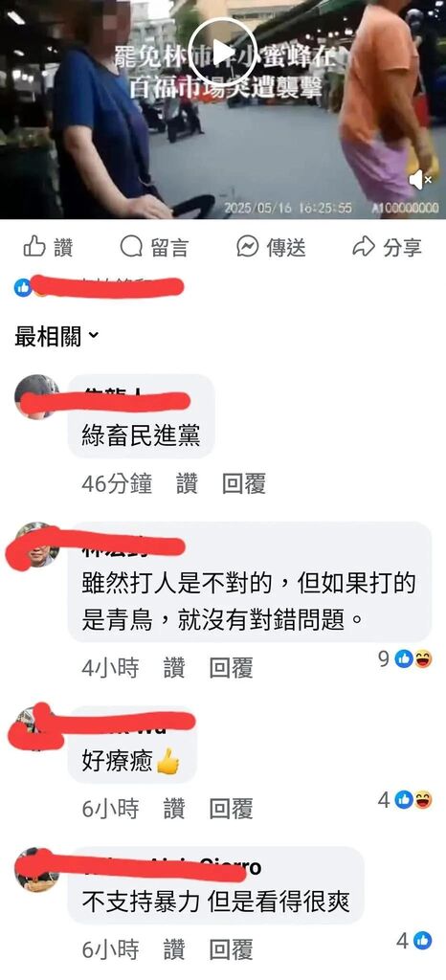Like the 不支持暴力 comment

(x=174, y=951)
